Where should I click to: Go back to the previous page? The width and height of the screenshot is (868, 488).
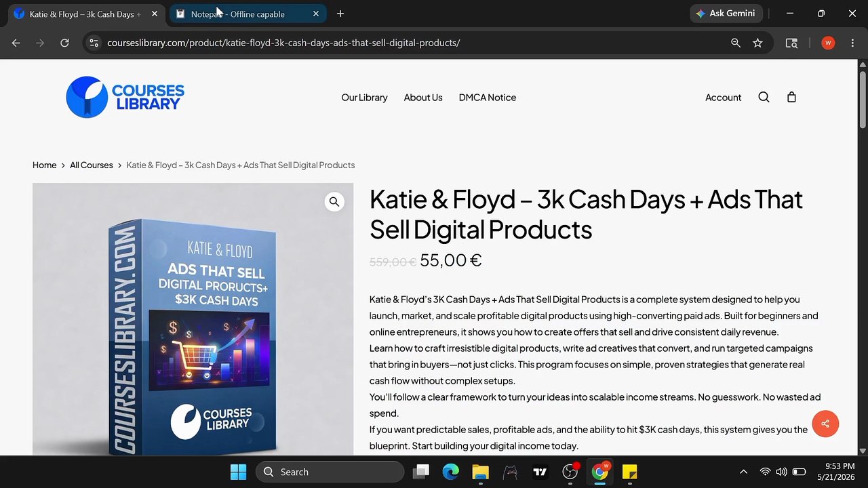[x=16, y=43]
